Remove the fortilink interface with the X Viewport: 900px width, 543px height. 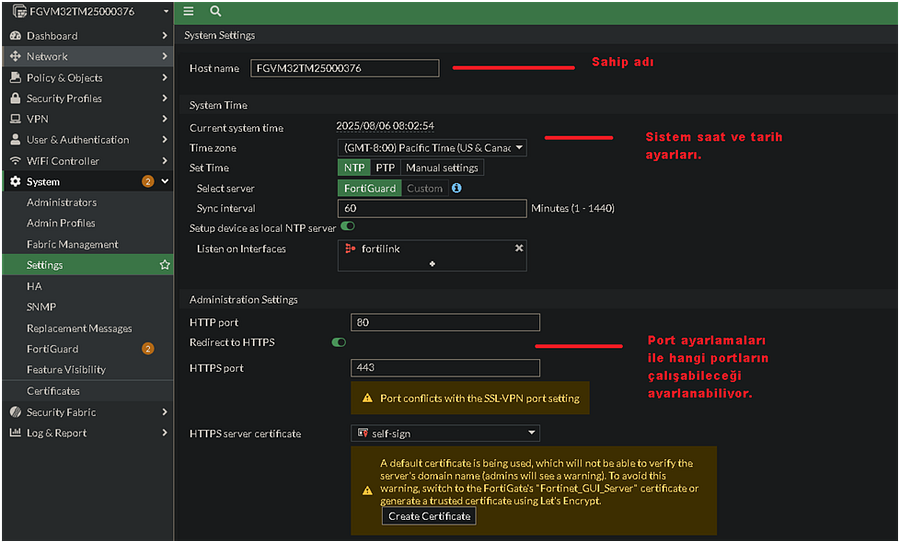click(519, 248)
